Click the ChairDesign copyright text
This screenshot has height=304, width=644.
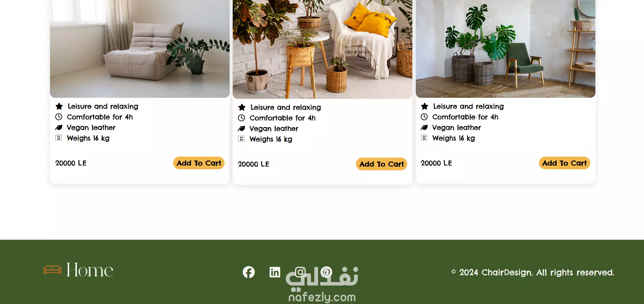pyautogui.click(x=533, y=273)
